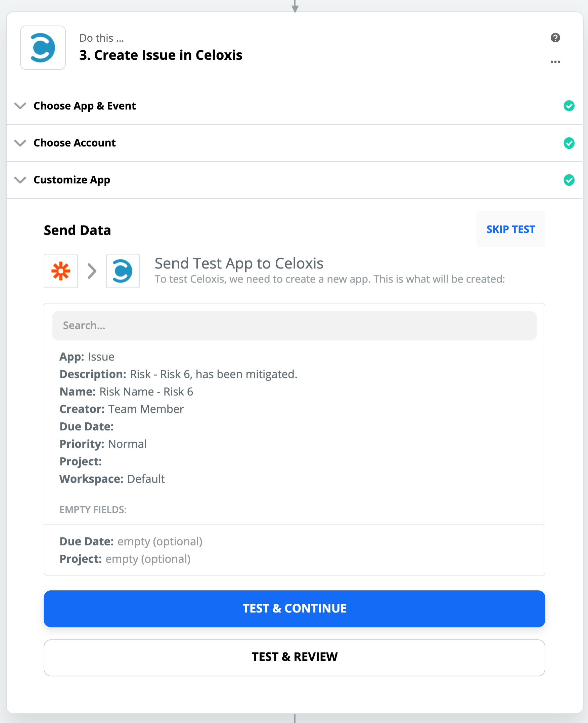The width and height of the screenshot is (588, 723).
Task: Click the arrow icon between app icons
Action: tap(92, 271)
